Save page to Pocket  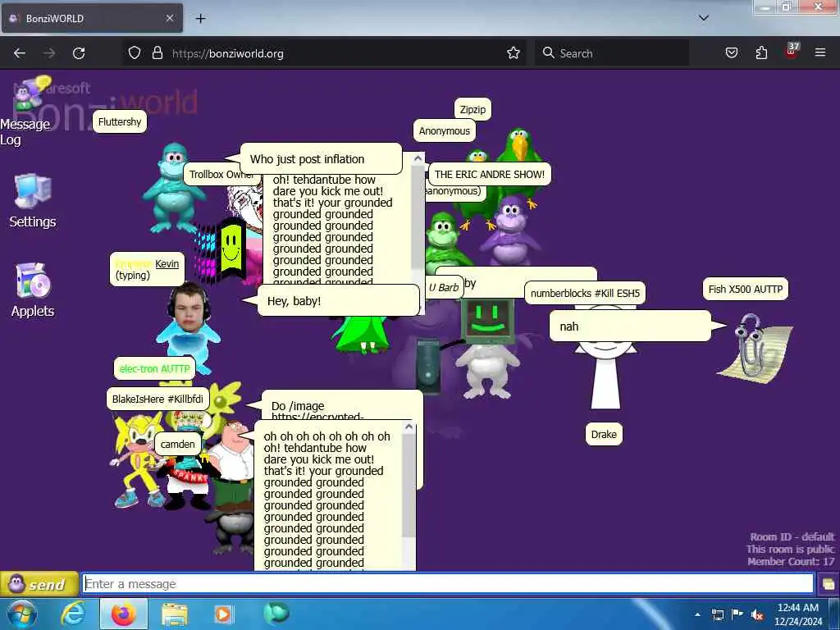click(x=731, y=53)
